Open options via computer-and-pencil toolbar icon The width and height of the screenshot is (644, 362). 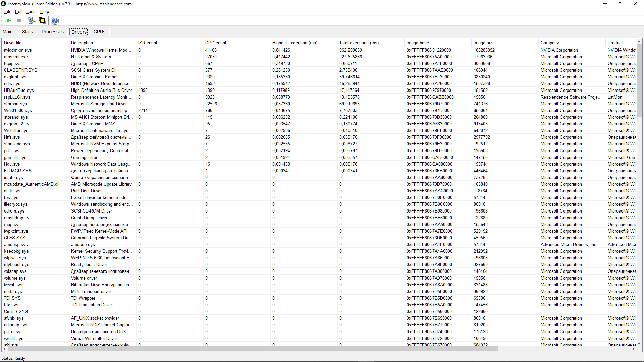[x=32, y=21]
